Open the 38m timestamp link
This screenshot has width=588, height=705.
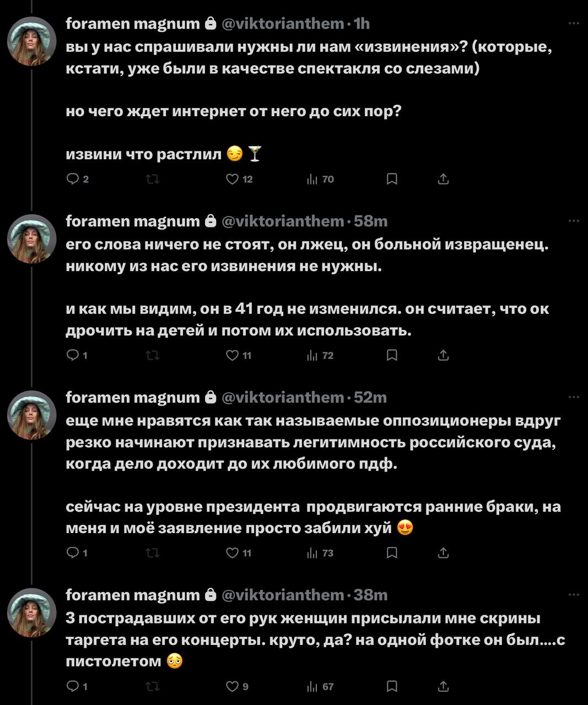coord(371,595)
